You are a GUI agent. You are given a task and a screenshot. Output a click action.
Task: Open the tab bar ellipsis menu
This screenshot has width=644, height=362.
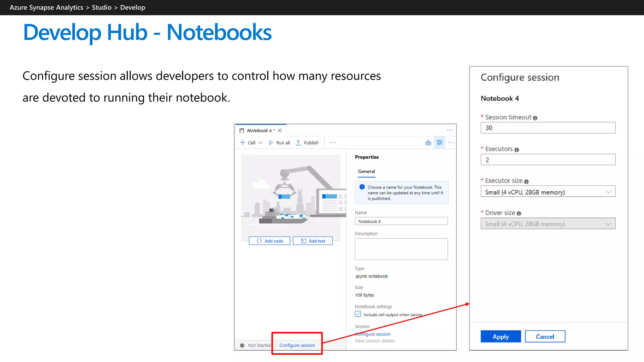tap(450, 130)
